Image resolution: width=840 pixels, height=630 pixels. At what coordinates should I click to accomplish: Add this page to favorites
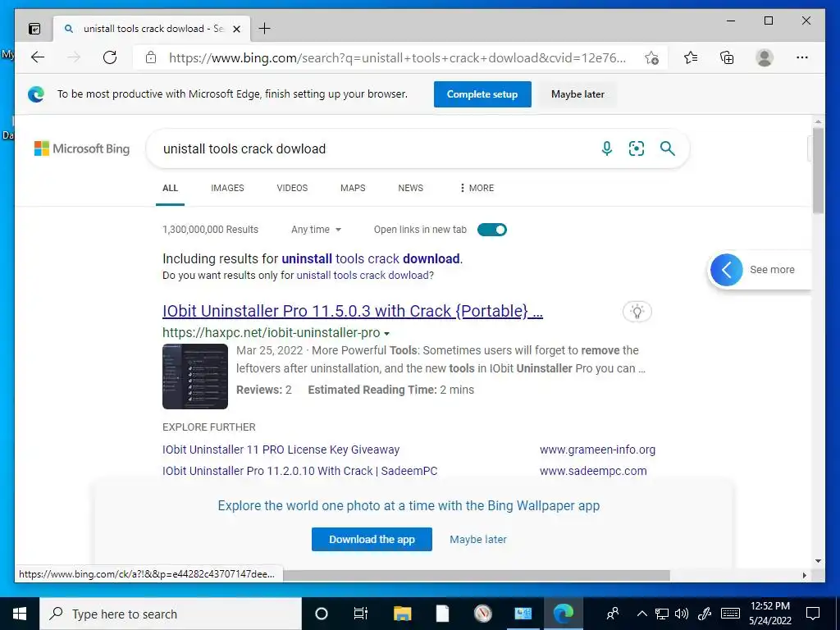tap(651, 58)
